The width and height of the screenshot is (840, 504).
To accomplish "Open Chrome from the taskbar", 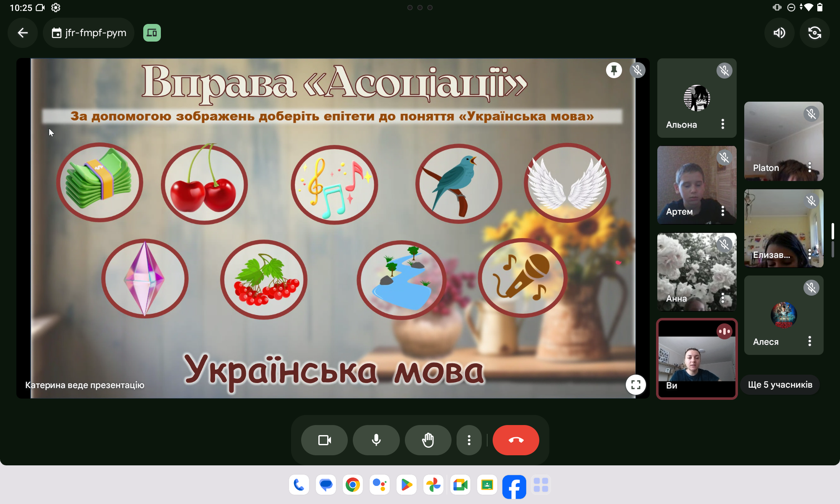I will (x=352, y=485).
